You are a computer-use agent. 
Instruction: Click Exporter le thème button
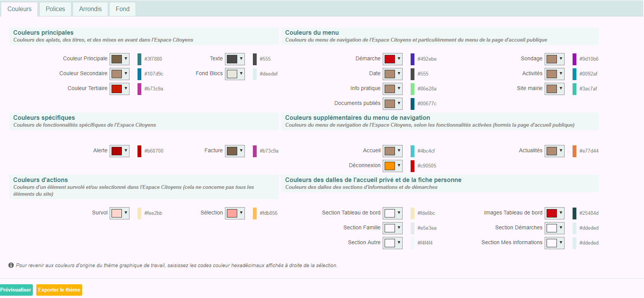tap(59, 290)
